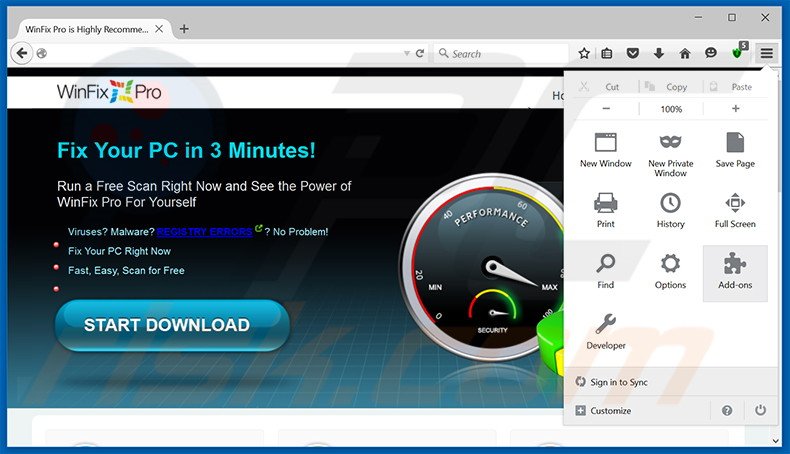Click 'Fix Your PC Right Now' bullet text
The width and height of the screenshot is (790, 454).
click(119, 251)
